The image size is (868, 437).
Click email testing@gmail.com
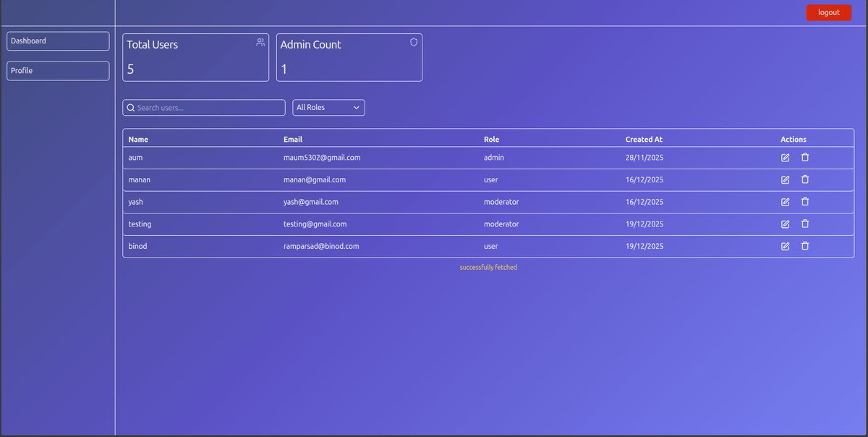315,224
